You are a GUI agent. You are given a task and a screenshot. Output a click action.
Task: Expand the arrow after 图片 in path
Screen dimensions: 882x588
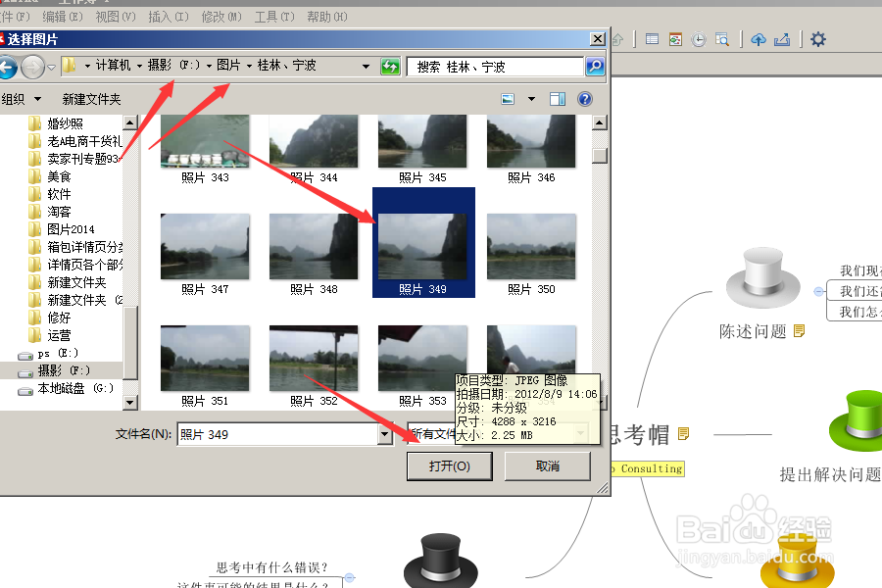click(x=249, y=67)
